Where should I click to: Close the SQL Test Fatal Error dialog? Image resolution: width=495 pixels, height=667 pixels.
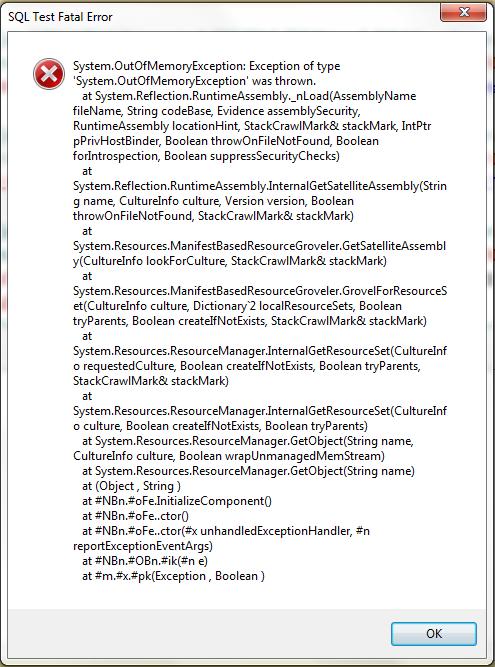click(x=463, y=12)
